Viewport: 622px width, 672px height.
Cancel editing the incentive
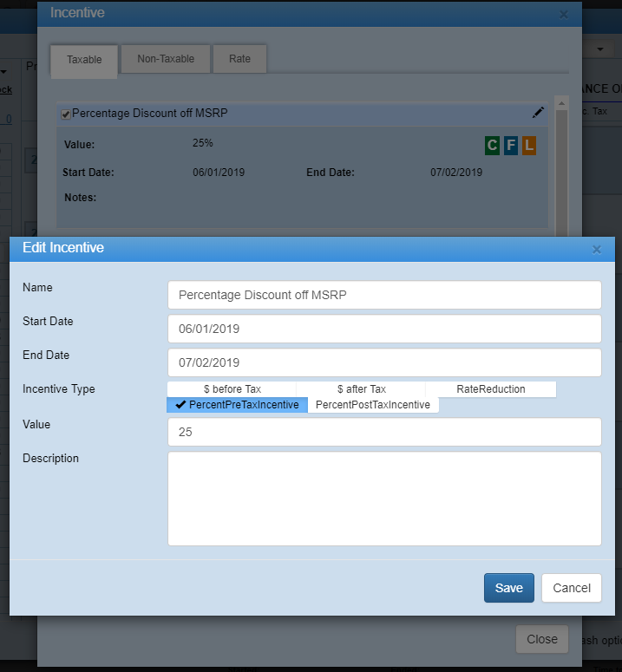pos(572,588)
